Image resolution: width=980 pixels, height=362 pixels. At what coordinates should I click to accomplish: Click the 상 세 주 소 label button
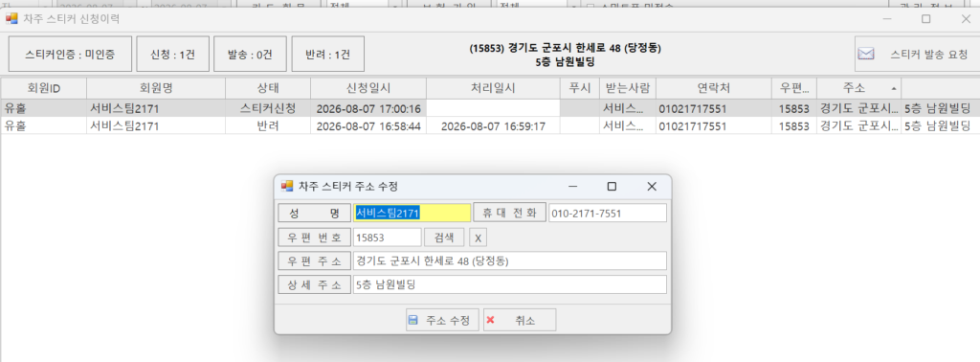314,285
